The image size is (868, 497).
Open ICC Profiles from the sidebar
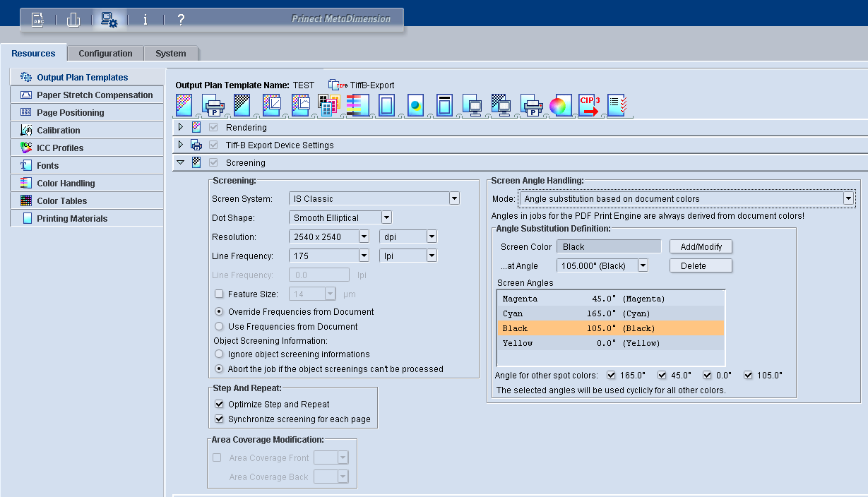pyautogui.click(x=87, y=148)
